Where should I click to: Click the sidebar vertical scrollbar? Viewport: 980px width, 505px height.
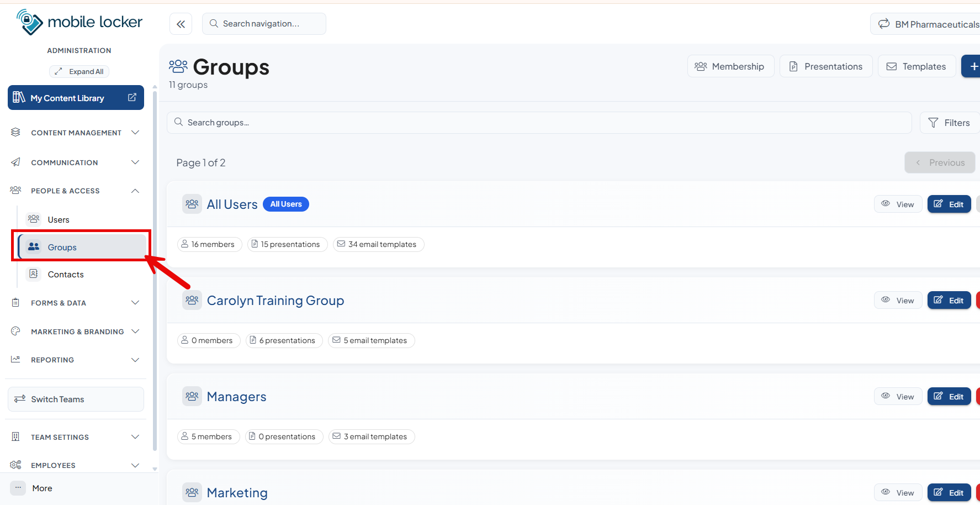[x=155, y=271]
